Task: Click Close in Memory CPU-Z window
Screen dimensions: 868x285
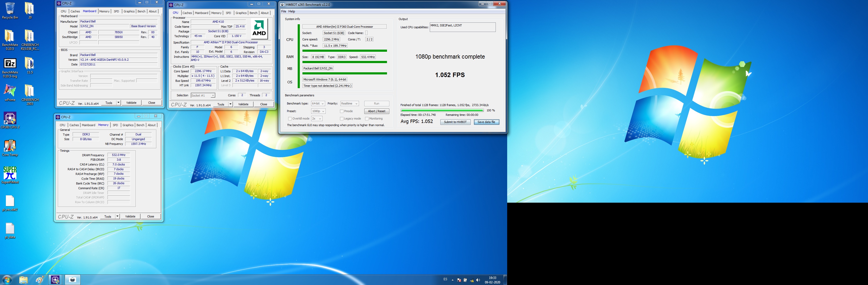Action: [x=151, y=216]
